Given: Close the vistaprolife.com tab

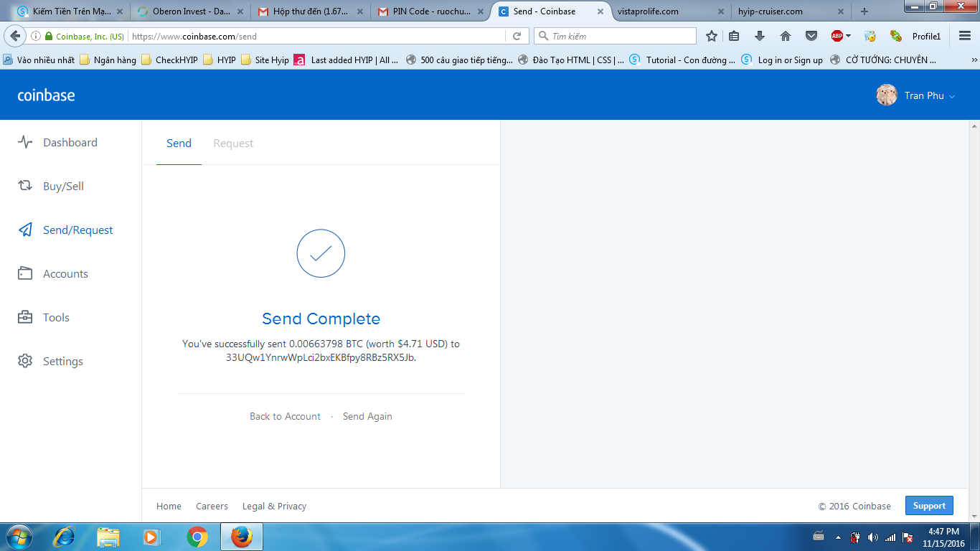Looking at the screenshot, I should click(720, 11).
